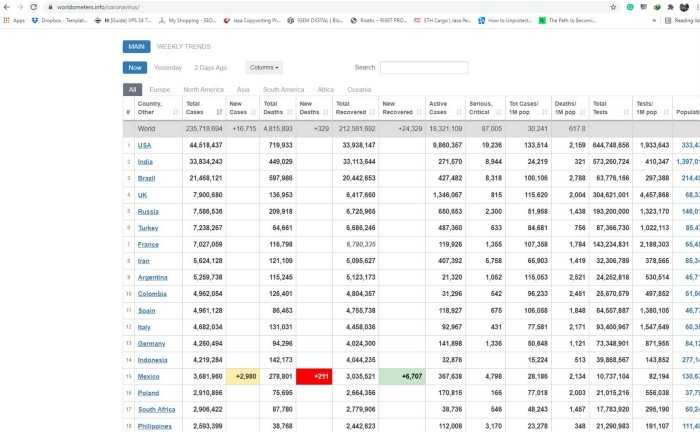Open the Dropbox bookmark
This screenshot has width=700, height=432.
60,21
